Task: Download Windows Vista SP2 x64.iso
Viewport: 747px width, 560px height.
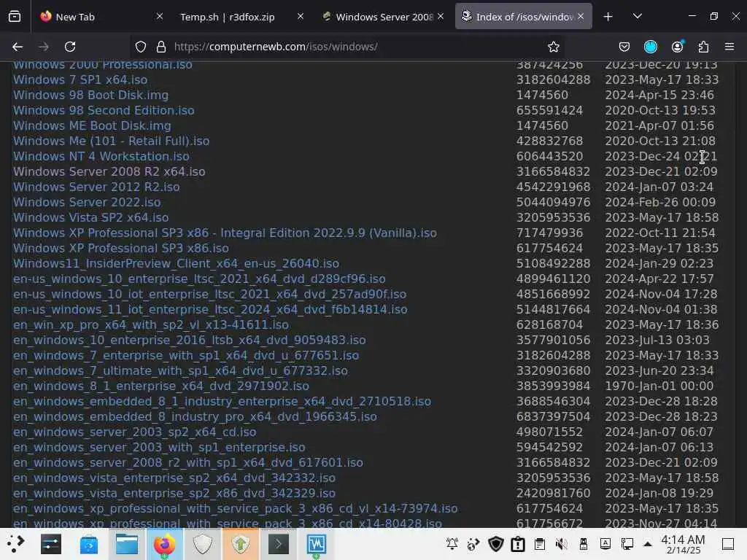Action: click(90, 217)
